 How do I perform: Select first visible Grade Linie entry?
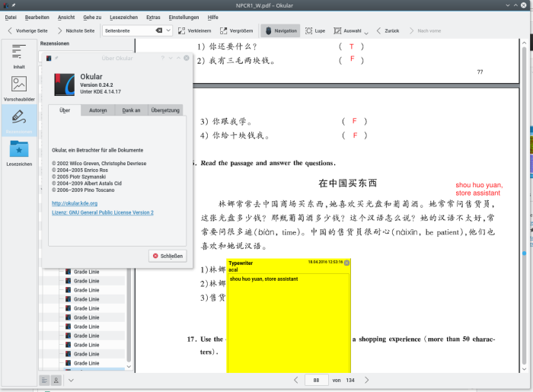86,272
